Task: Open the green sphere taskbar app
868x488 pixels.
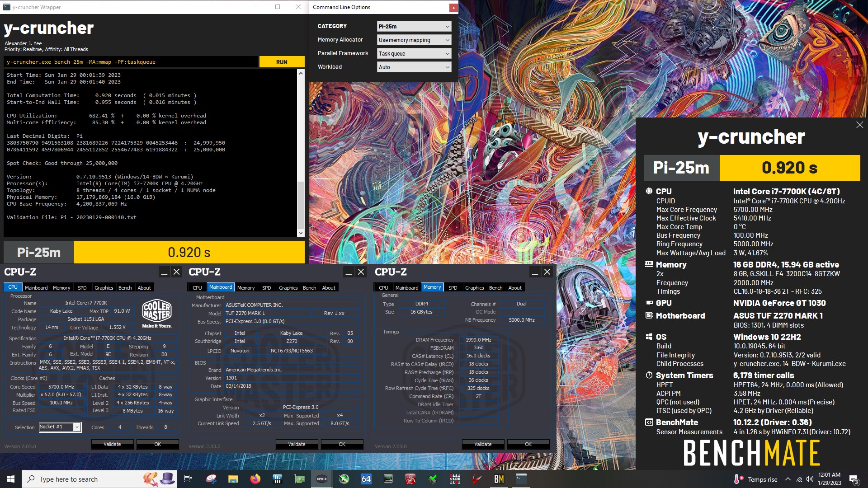Action: pyautogui.click(x=344, y=479)
